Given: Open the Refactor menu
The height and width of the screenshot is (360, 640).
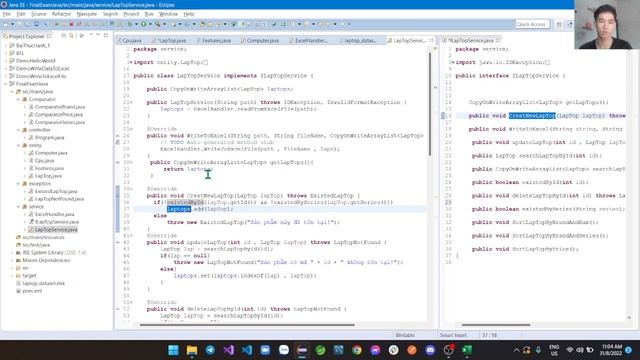Looking at the screenshot, I should coord(62,14).
